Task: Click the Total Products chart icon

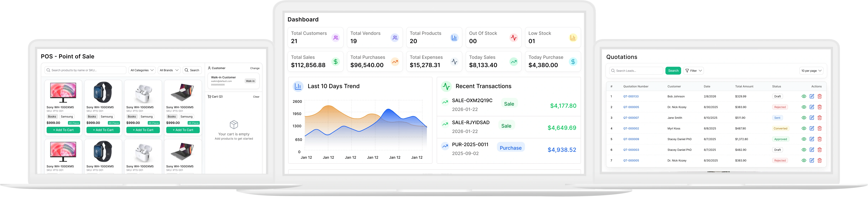Action: (x=454, y=38)
